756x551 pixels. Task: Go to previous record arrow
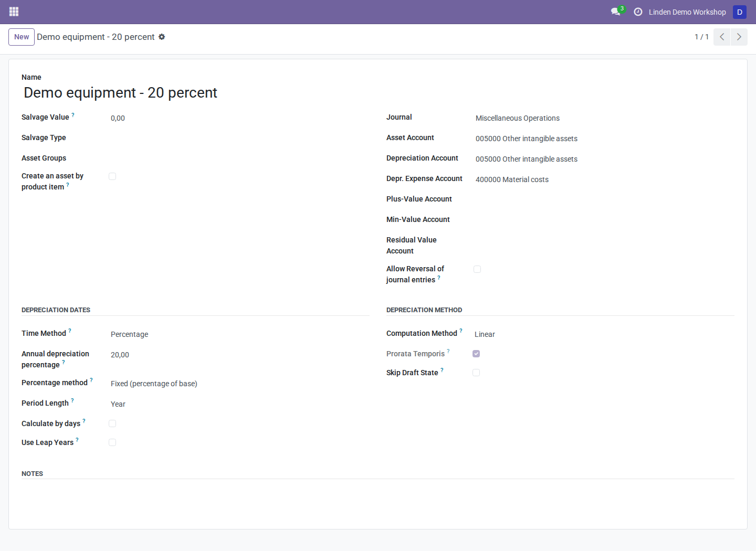point(722,37)
